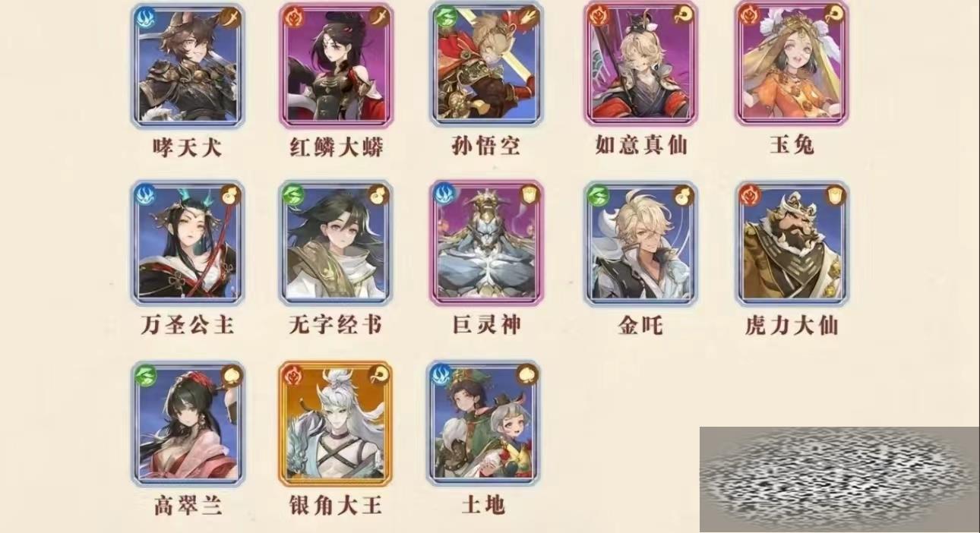Select the 巨灵神 character card

pyautogui.click(x=486, y=243)
